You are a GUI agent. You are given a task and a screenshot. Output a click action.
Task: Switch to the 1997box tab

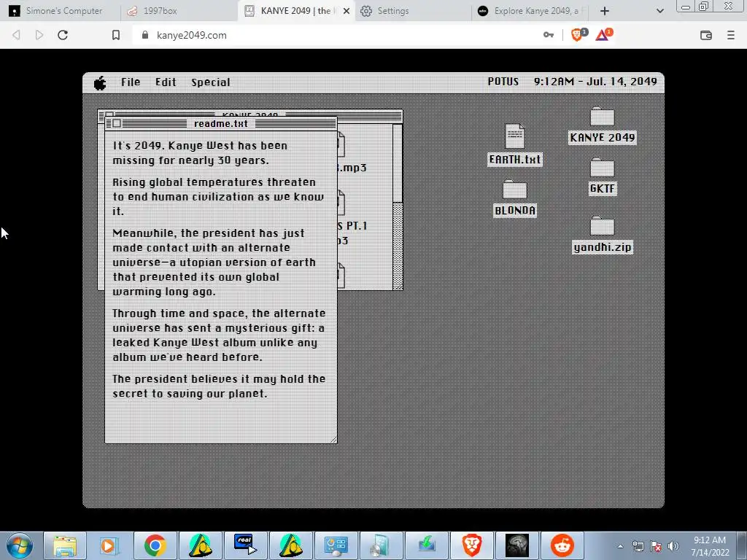point(160,11)
